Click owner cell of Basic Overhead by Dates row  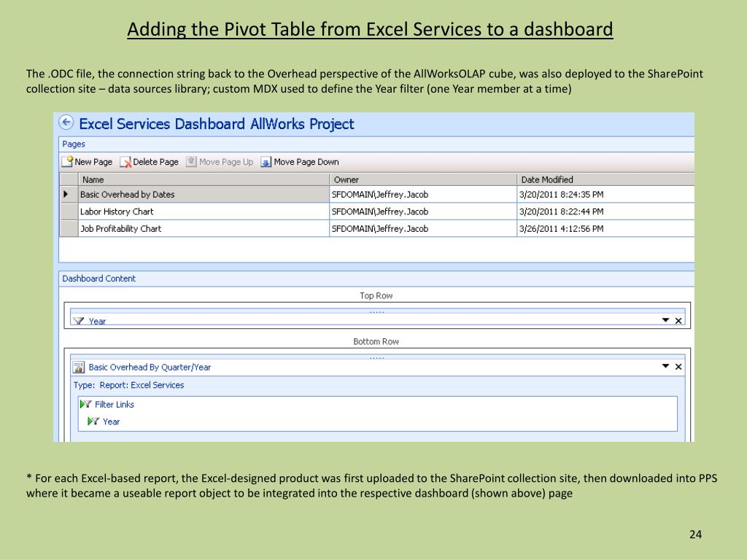coord(423,194)
